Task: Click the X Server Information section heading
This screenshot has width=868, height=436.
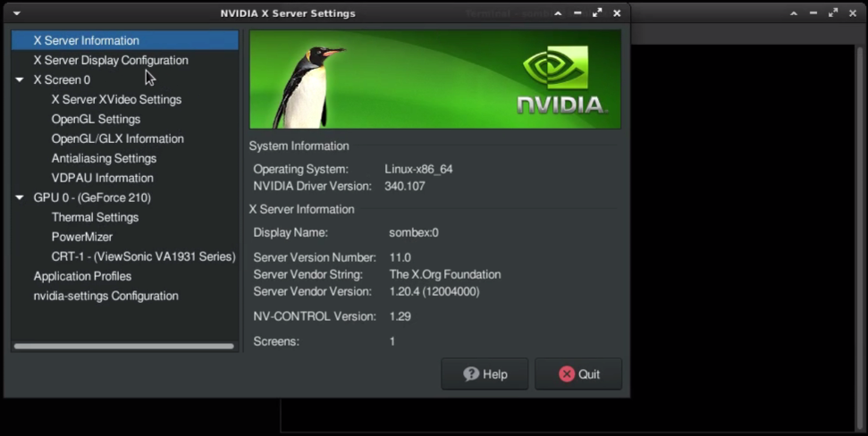Action: click(301, 210)
